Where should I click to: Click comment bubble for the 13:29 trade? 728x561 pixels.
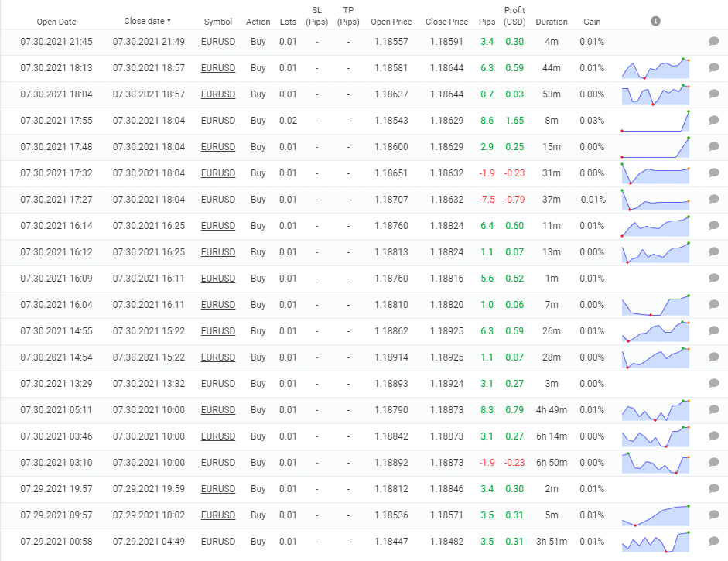(714, 384)
